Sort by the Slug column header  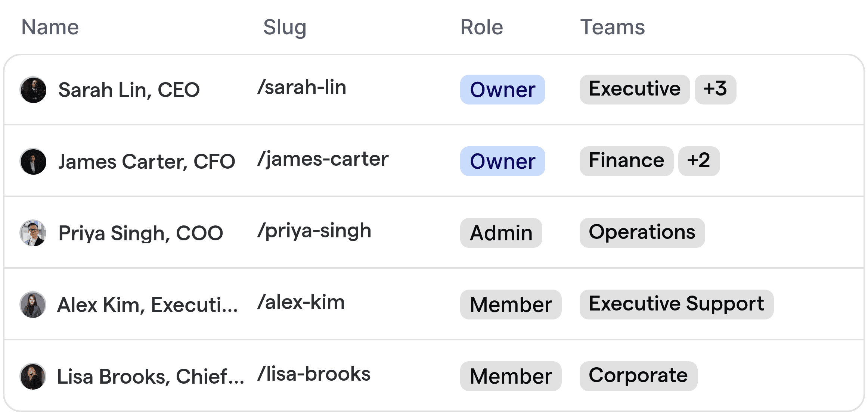pyautogui.click(x=285, y=28)
